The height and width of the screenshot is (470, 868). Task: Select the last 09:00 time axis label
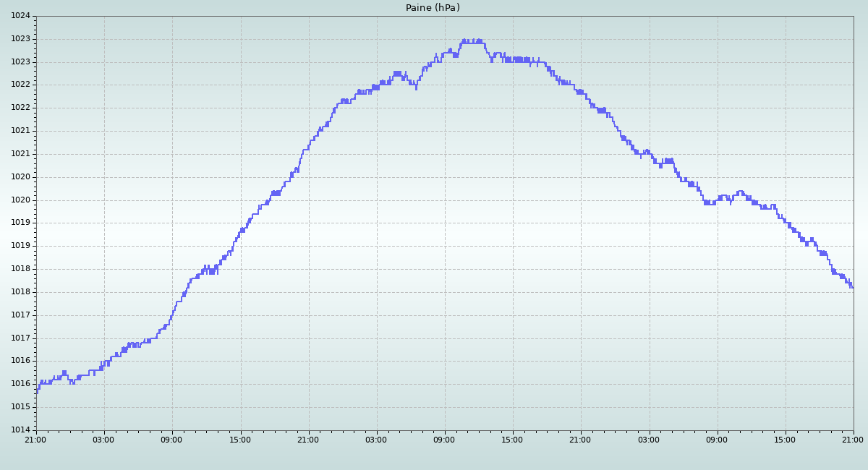pos(717,440)
